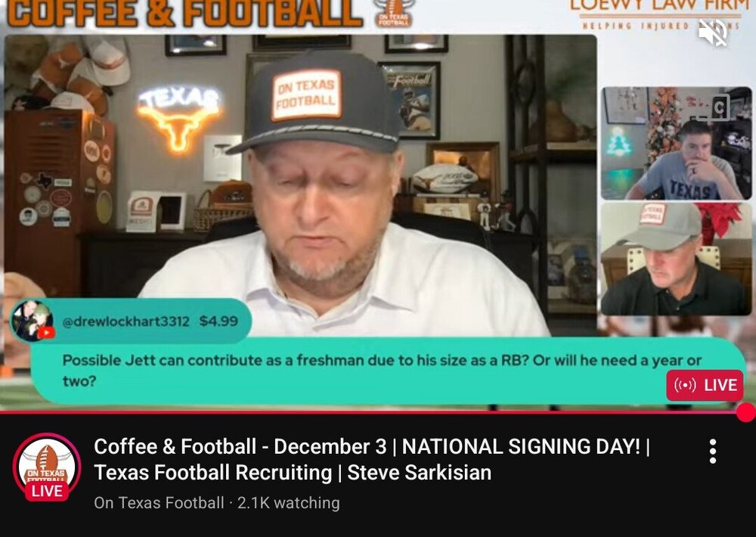
Task: Open the three-dot video options menu
Action: pyautogui.click(x=713, y=452)
